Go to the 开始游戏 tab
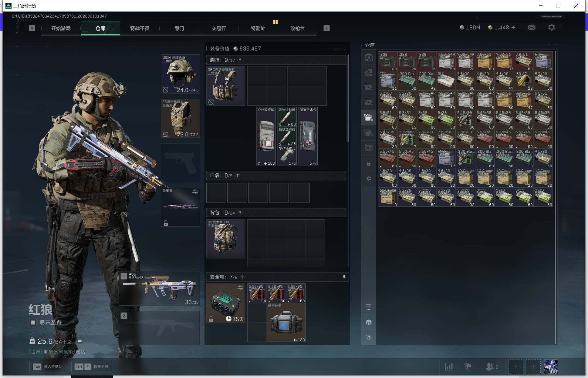The width and height of the screenshot is (588, 378). tap(61, 28)
